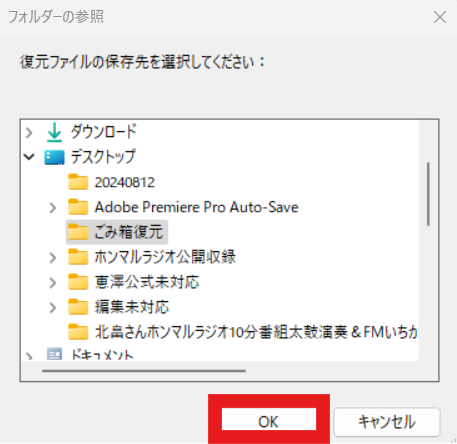457x444 pixels.
Task: Click the 恵澤公式未対応 folder icon
Action: click(x=78, y=282)
